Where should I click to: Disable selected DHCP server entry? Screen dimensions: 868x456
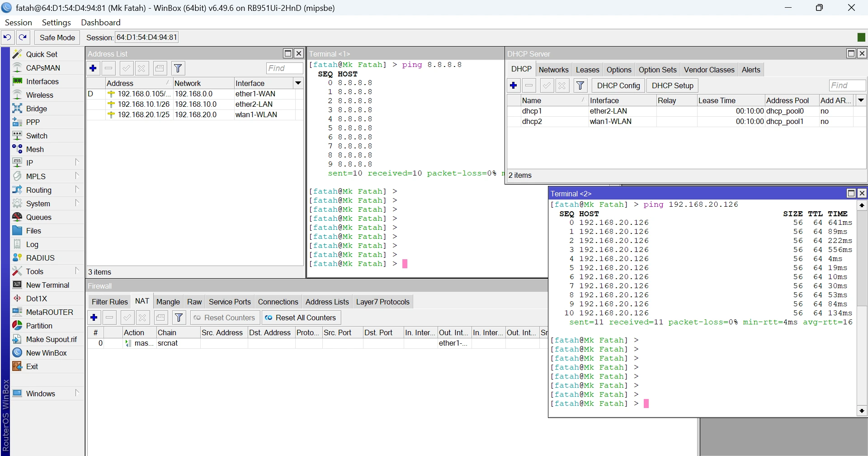[562, 85]
